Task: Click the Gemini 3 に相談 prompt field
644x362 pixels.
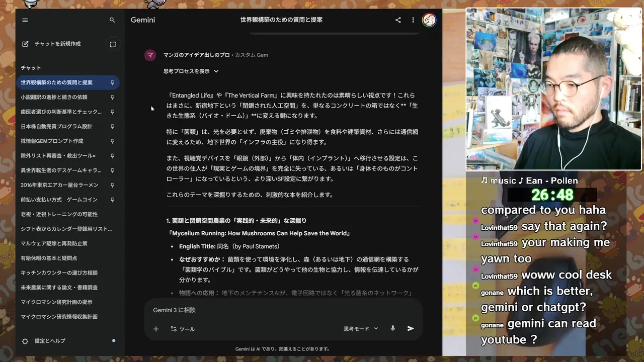Action: click(283, 310)
